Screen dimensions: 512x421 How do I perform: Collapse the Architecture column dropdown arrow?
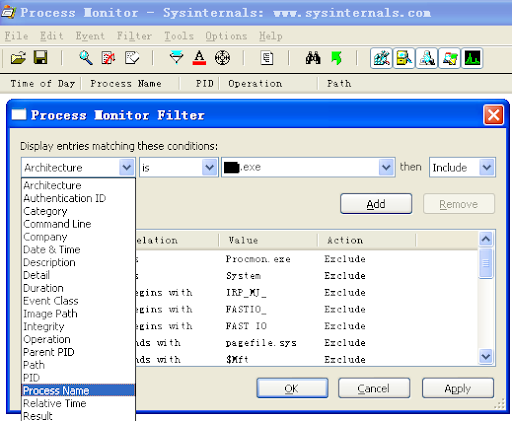(127, 167)
